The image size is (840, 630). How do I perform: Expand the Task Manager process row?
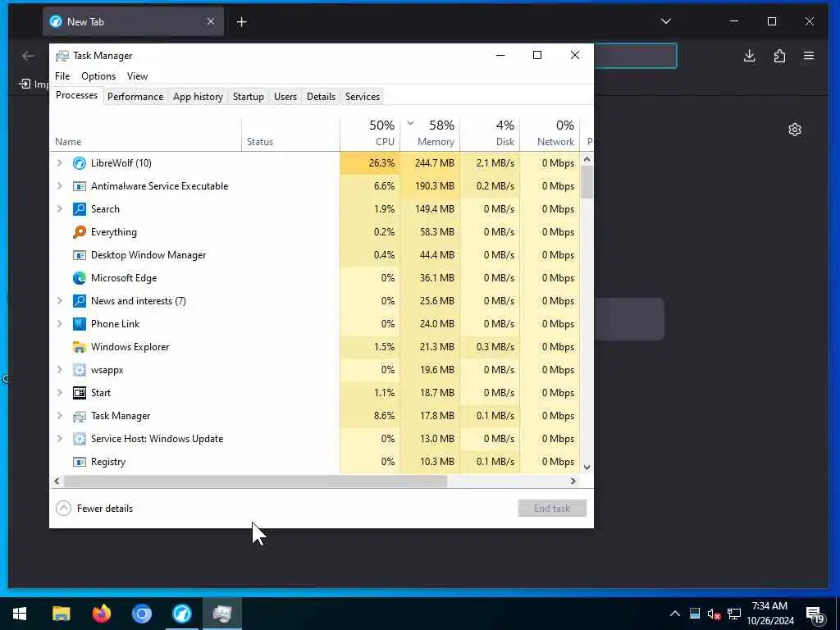[59, 416]
